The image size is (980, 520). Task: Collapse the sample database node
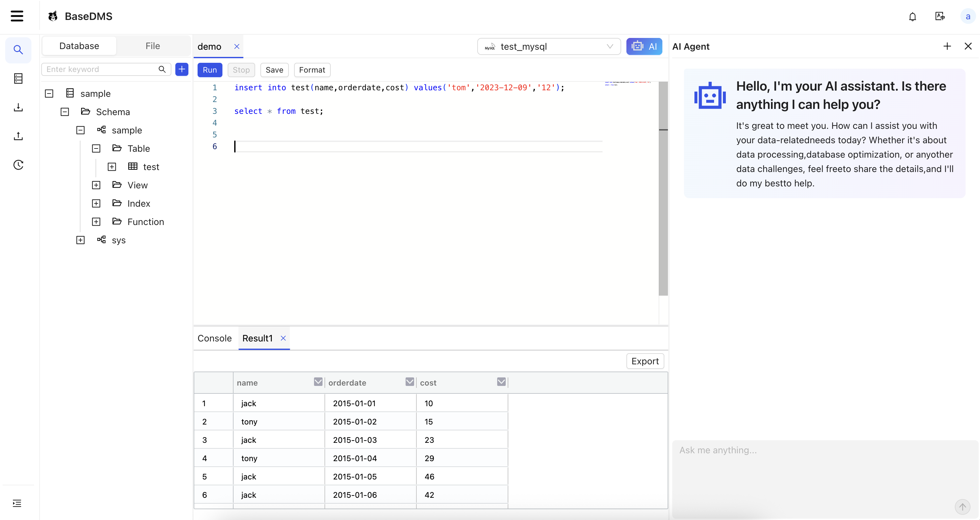(x=49, y=94)
